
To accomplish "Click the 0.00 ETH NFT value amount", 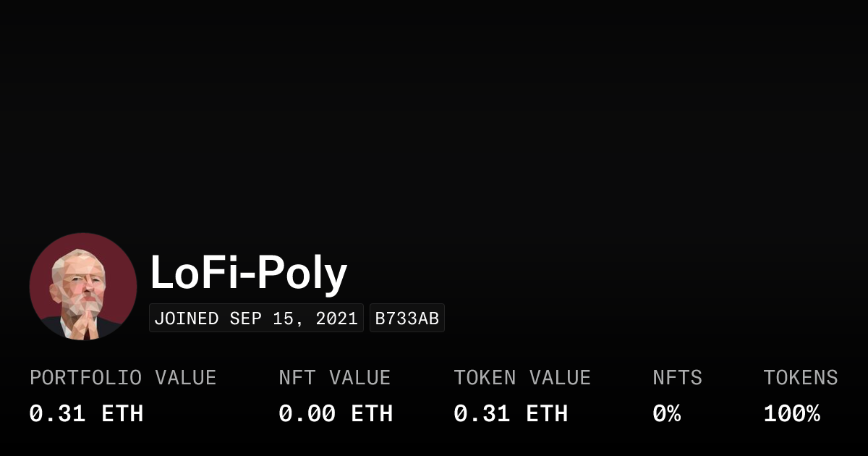I will 336,414.
